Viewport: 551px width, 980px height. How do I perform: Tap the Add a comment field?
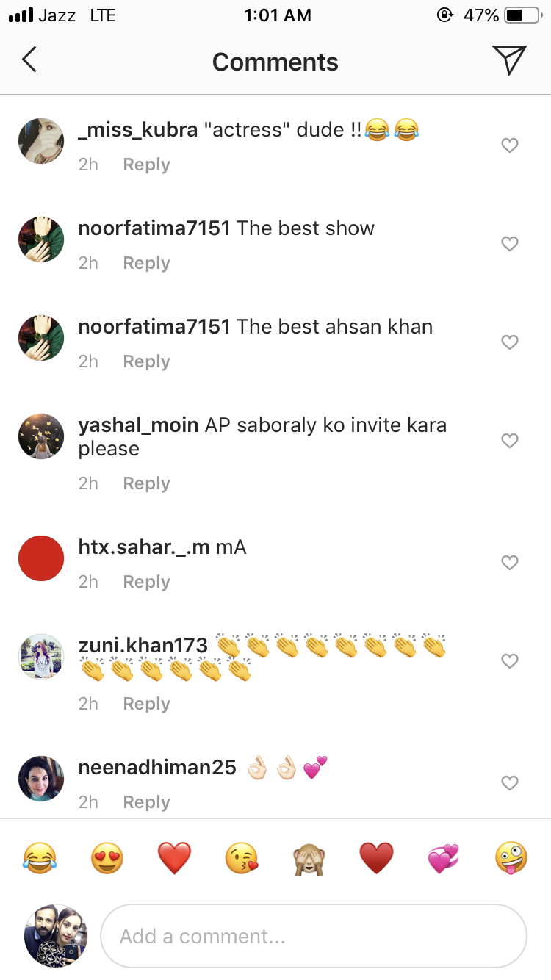tap(314, 936)
